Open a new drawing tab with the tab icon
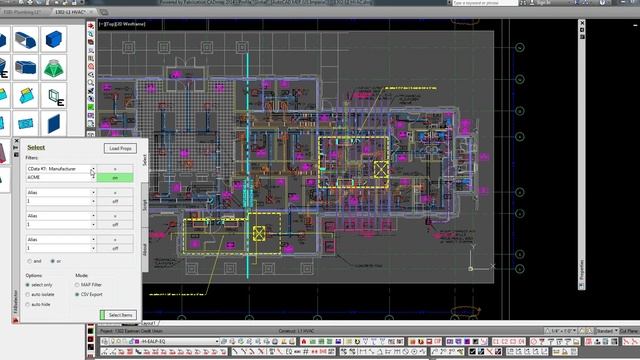Viewport: 640px width, 360px height. point(104,12)
